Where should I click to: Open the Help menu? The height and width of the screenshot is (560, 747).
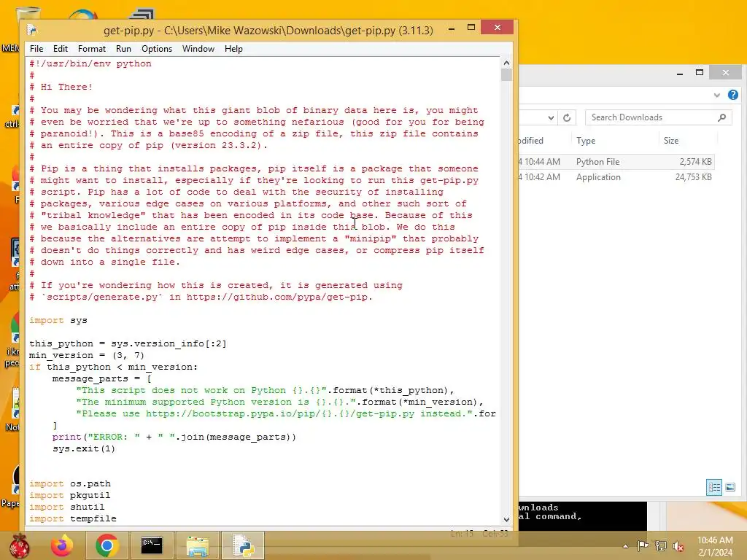point(233,49)
